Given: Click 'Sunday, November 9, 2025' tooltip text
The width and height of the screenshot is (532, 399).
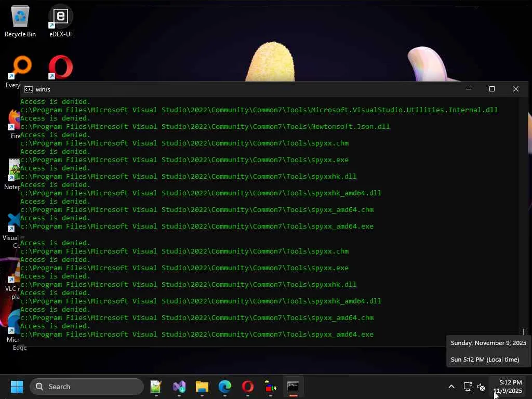Looking at the screenshot, I should [x=488, y=343].
